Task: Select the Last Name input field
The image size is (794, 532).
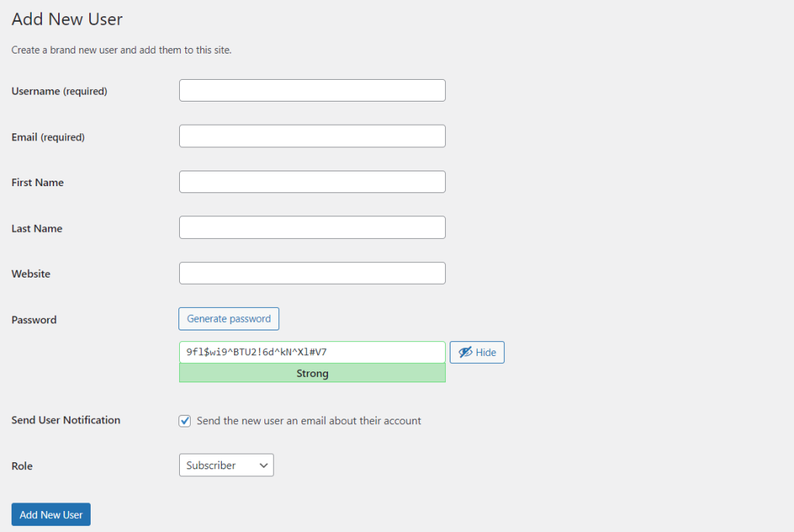Action: (x=312, y=227)
